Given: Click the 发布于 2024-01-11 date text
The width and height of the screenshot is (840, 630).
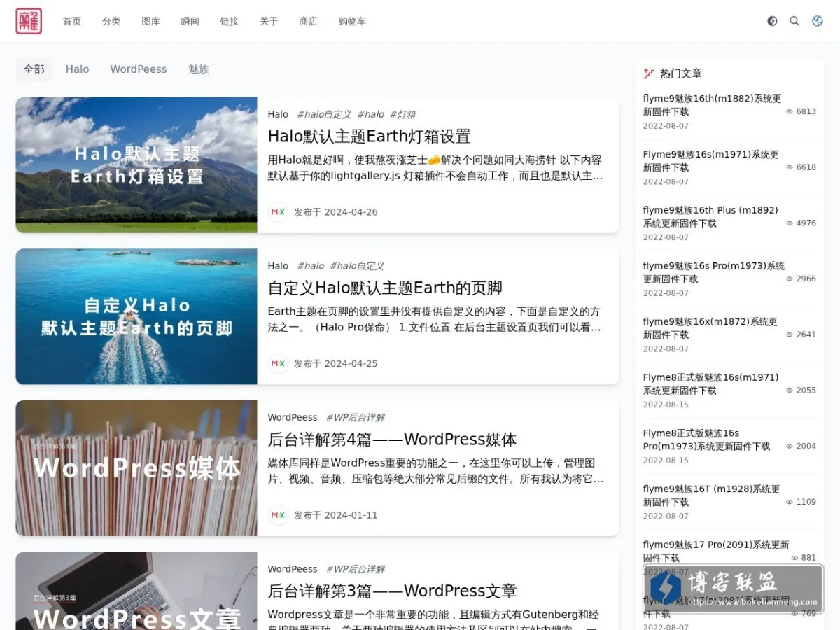Looking at the screenshot, I should 335,515.
